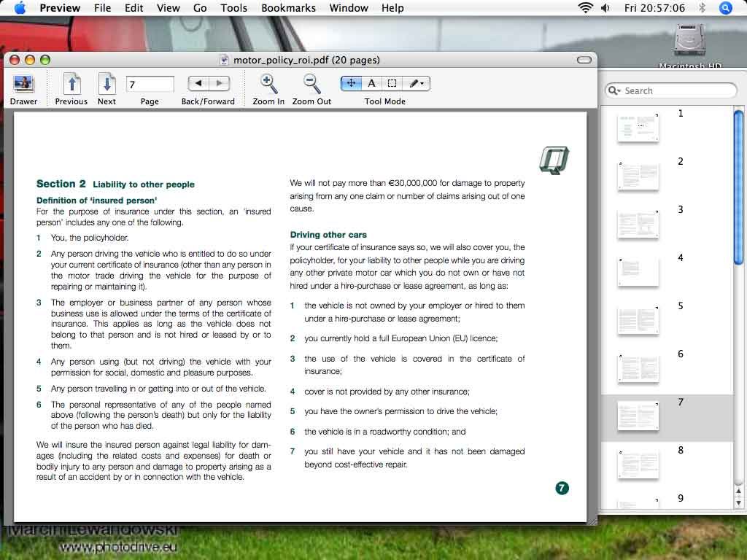Click the toolbar show/hide pill button
This screenshot has height=560, width=747.
point(584,60)
